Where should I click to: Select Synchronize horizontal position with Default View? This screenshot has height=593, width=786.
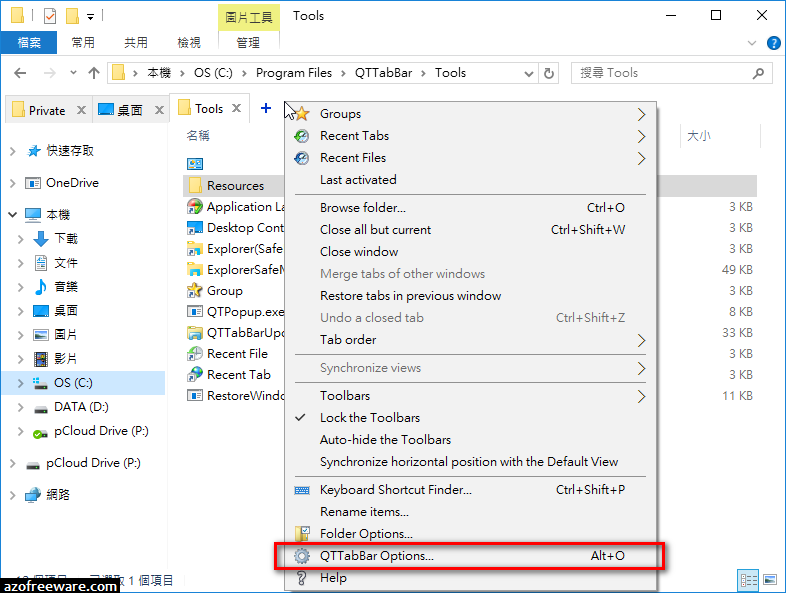click(x=470, y=462)
